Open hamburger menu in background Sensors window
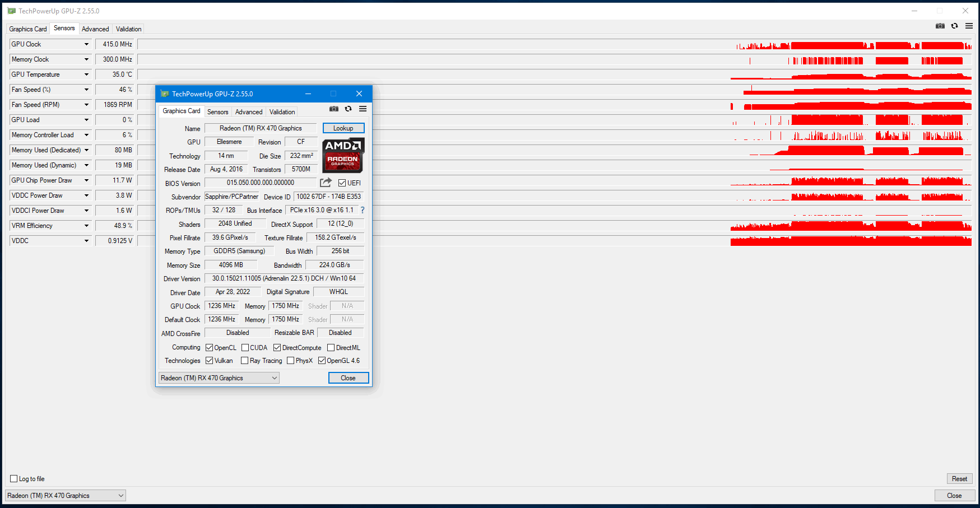The height and width of the screenshot is (508, 980). (969, 26)
